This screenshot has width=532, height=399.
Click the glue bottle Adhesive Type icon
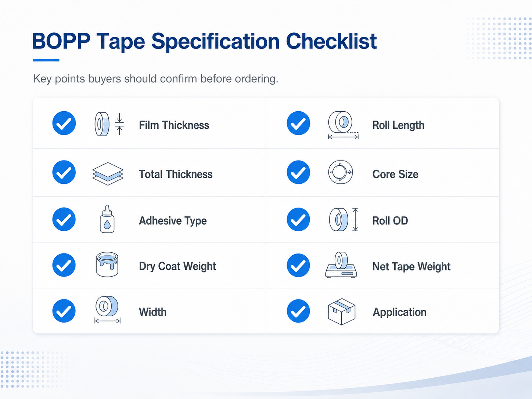(x=107, y=219)
